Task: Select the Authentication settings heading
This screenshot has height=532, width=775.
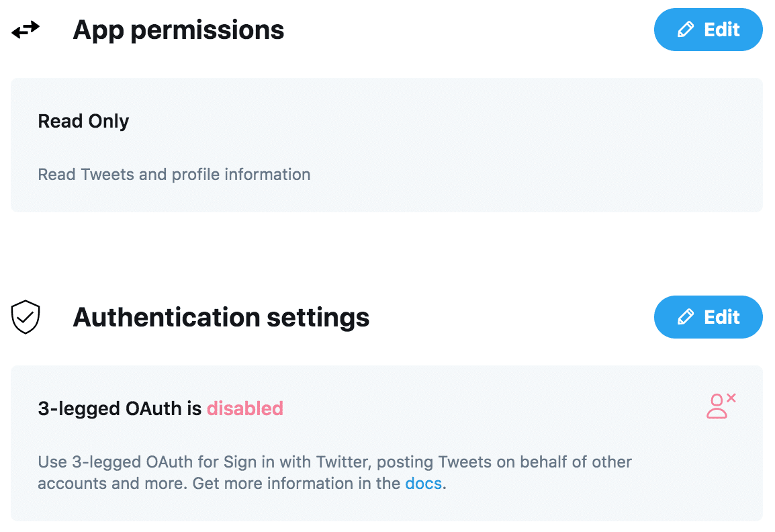Action: (x=221, y=318)
